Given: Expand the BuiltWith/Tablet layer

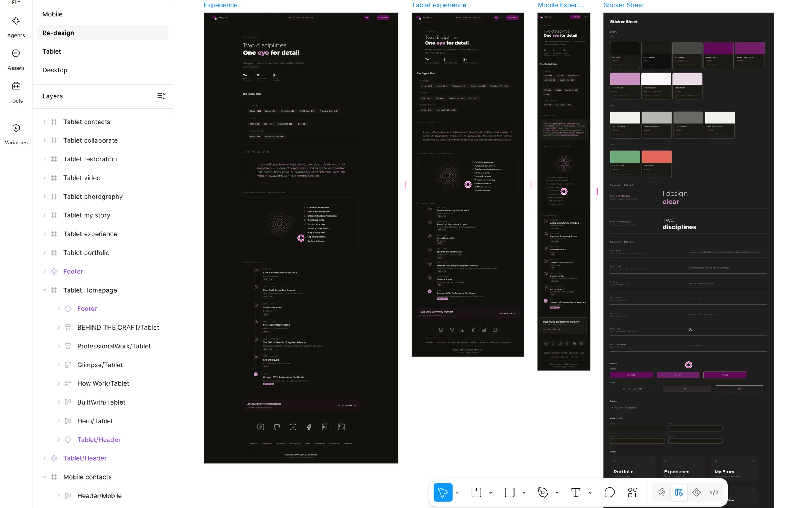Looking at the screenshot, I should [59, 402].
